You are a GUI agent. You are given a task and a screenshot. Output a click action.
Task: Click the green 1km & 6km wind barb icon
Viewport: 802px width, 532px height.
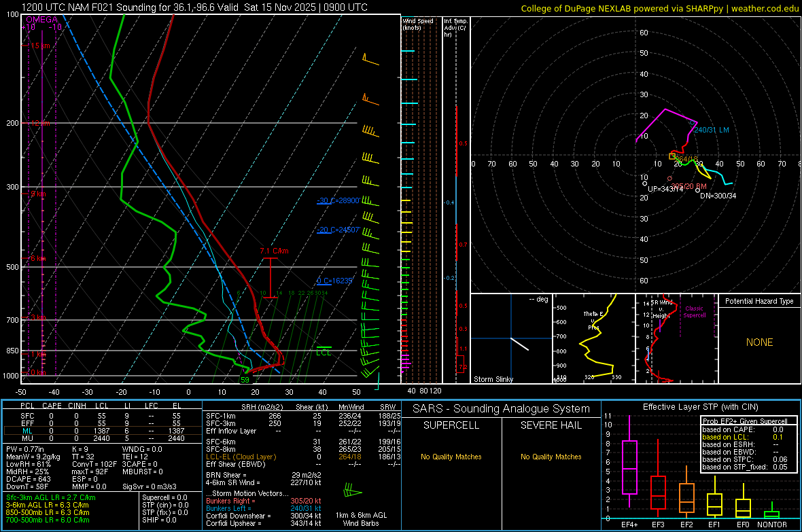click(x=353, y=491)
